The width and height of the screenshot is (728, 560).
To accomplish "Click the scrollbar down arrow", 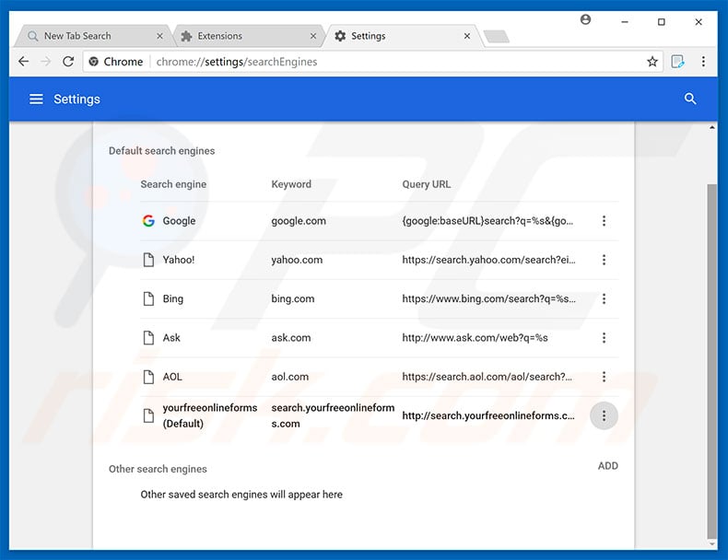I will pos(711,543).
